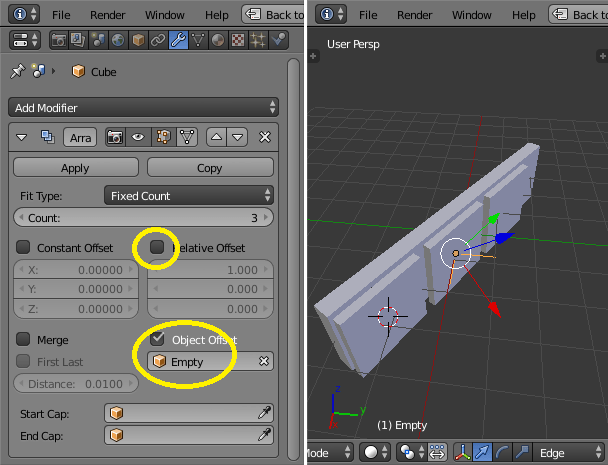Open the Object Data tab (triangle mesh icon)

(x=198, y=40)
